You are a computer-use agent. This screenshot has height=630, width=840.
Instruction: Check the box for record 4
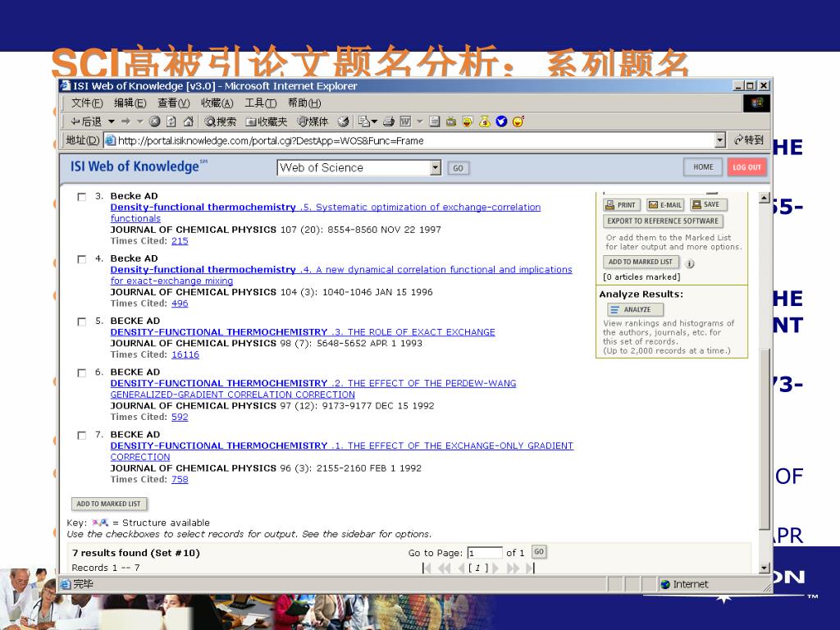point(81,259)
